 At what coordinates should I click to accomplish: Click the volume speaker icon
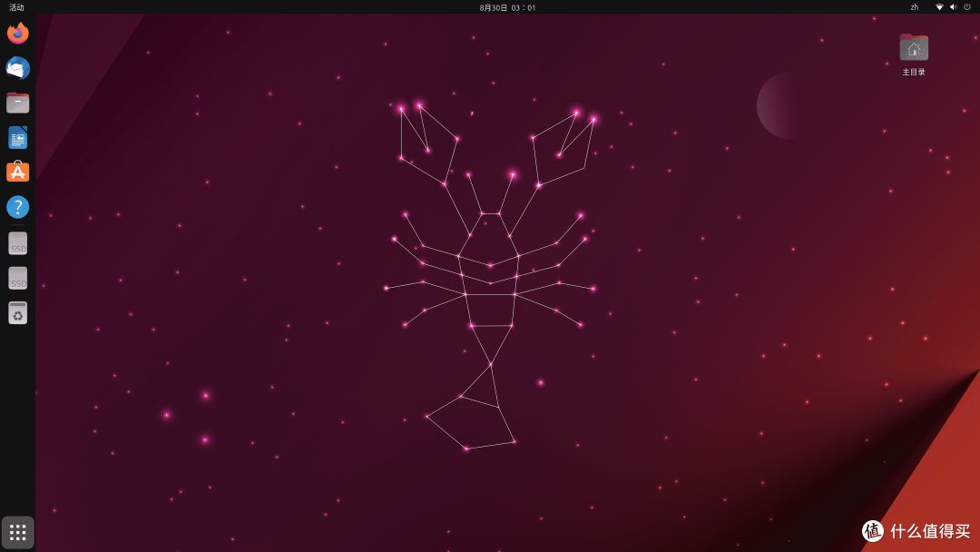point(953,7)
